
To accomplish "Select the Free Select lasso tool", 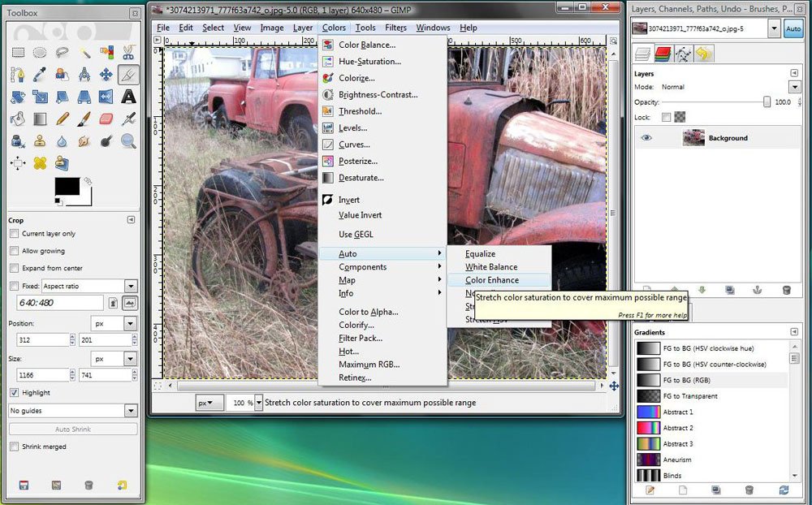I will click(x=63, y=52).
